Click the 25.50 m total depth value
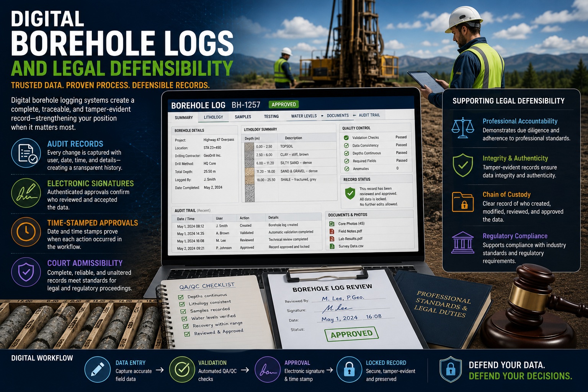The width and height of the screenshot is (588, 392). pos(210,171)
